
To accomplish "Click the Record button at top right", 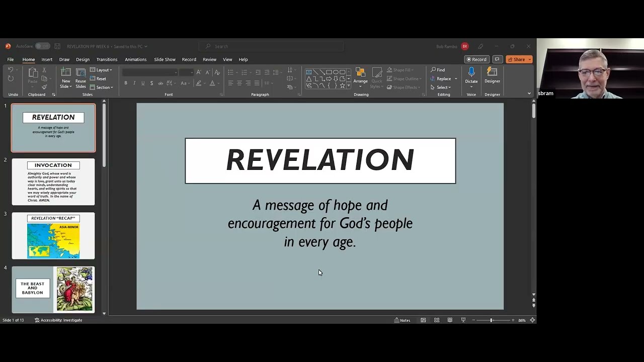I will 476,59.
